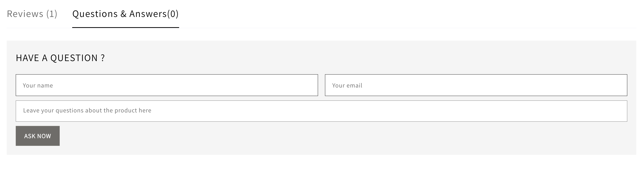Click the product questions text area
This screenshot has height=173, width=644.
pyautogui.click(x=322, y=111)
